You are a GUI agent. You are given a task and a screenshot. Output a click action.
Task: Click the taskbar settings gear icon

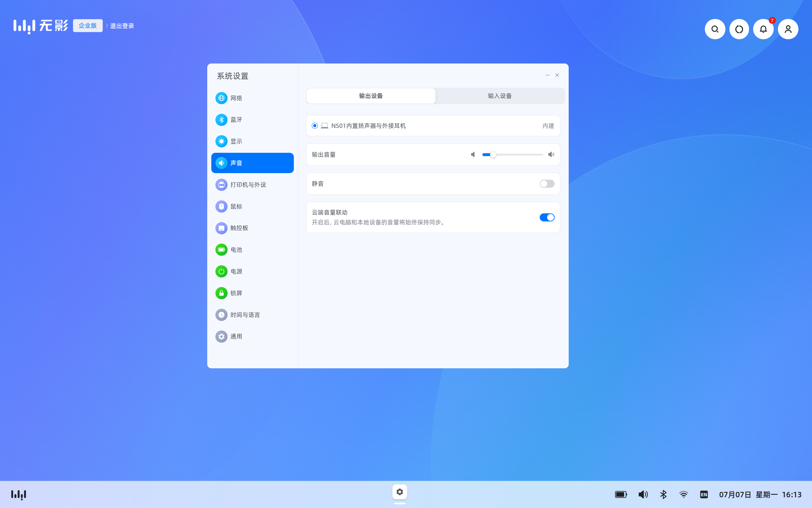[x=400, y=492]
